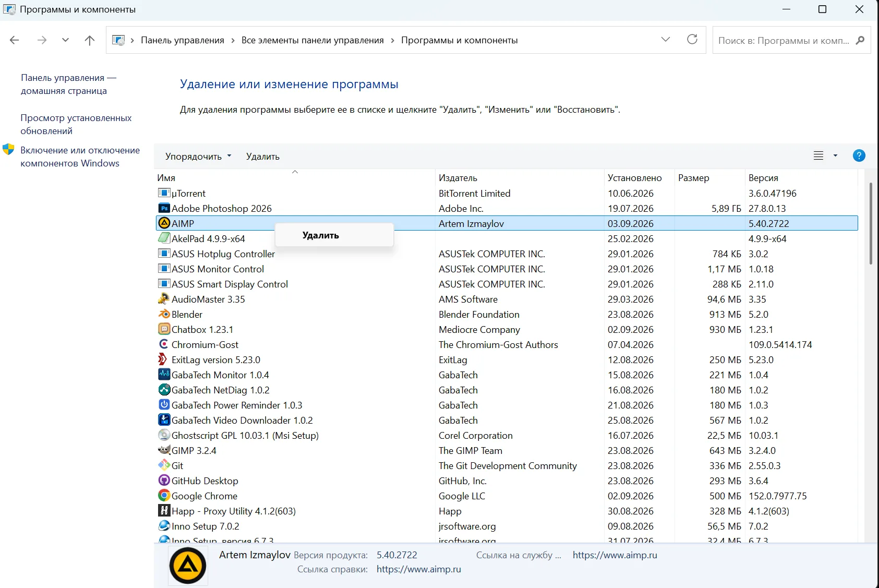
Task: Click the 10.06.2026 install date cell
Action: tap(630, 193)
